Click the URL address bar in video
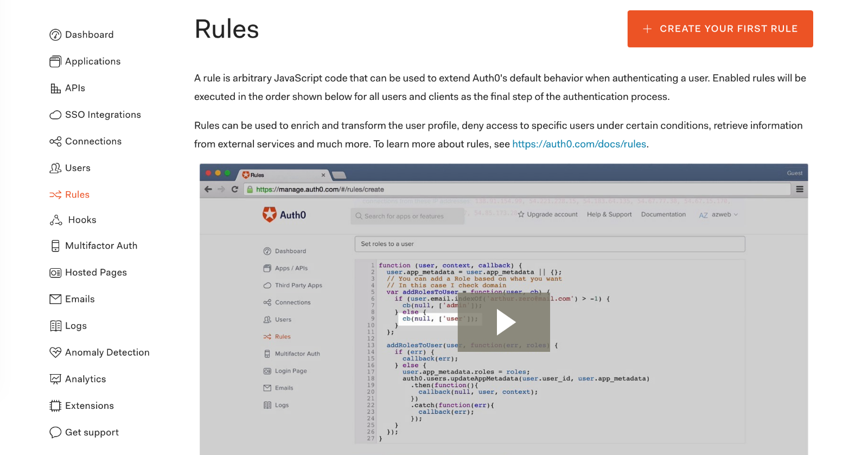The image size is (868, 455). pos(517,189)
